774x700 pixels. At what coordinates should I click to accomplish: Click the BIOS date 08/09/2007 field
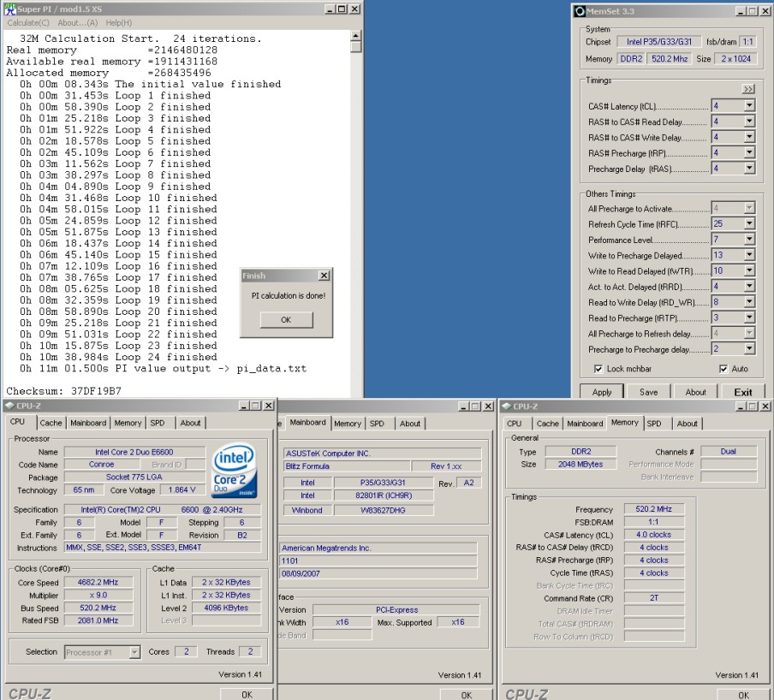coord(378,573)
